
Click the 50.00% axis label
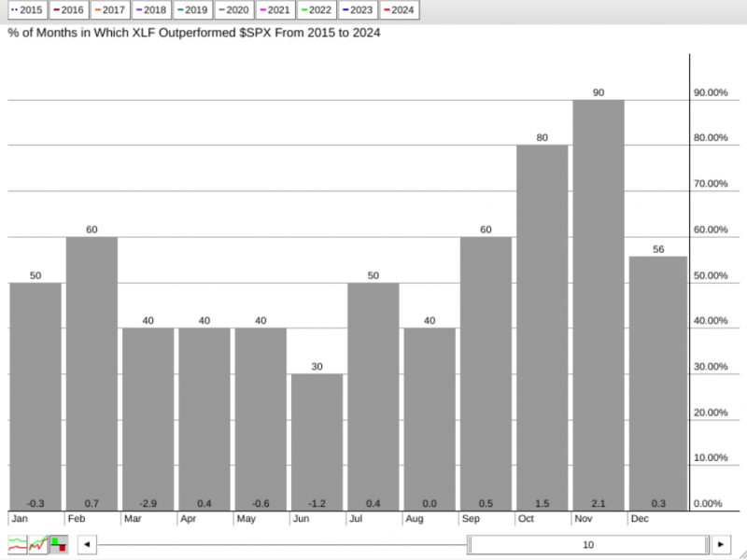(x=711, y=275)
